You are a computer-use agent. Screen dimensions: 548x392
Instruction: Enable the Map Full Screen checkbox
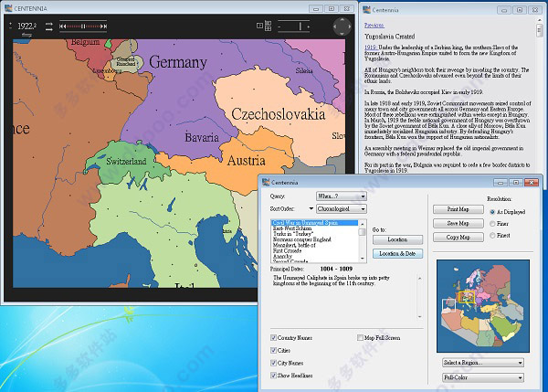pos(360,338)
